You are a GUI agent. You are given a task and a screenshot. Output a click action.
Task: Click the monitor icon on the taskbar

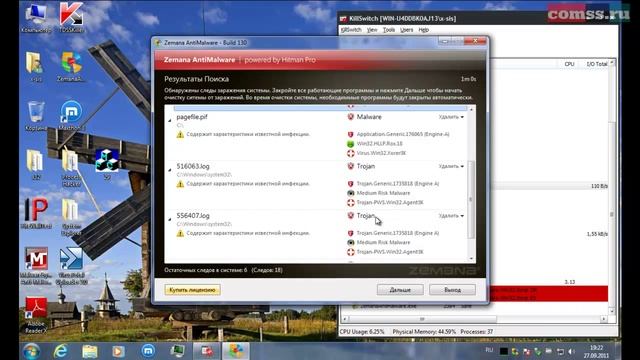pos(178,351)
